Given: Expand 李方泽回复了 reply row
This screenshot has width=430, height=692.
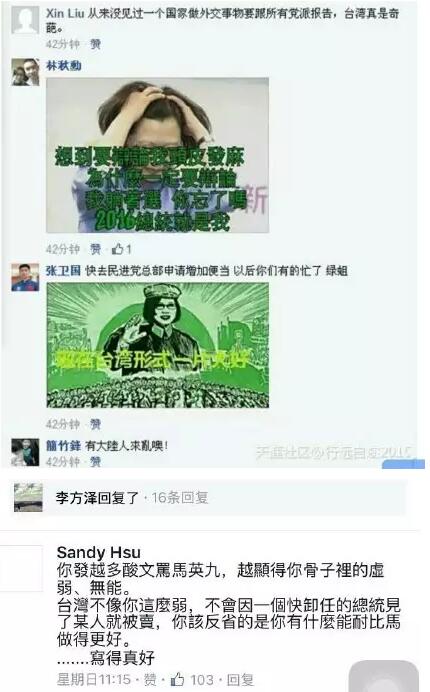Looking at the screenshot, I should (x=207, y=498).
